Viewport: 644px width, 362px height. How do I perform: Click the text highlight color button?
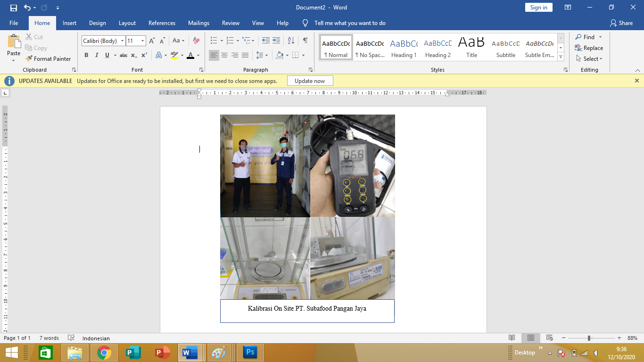[x=174, y=56]
